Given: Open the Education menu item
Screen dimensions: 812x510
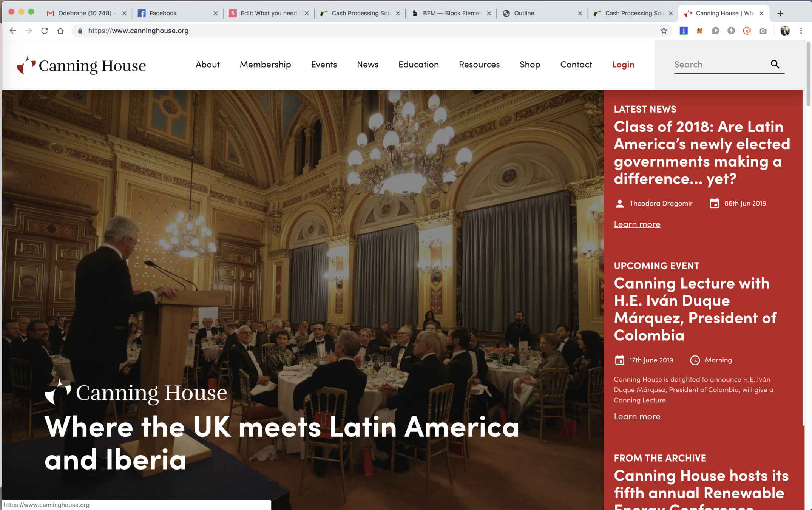Looking at the screenshot, I should (418, 64).
